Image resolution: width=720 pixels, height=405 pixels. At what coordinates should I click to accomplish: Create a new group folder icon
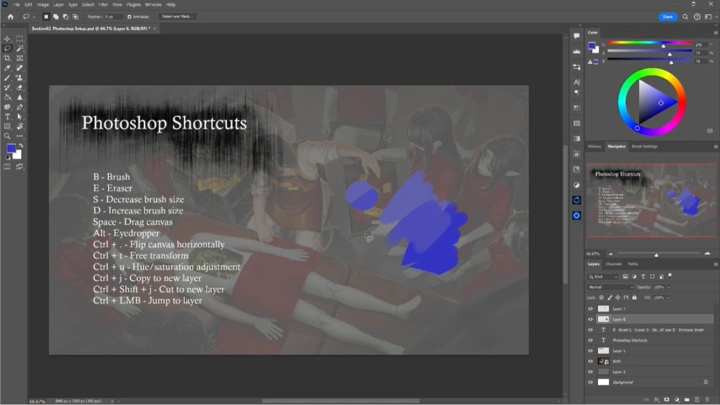(x=687, y=399)
